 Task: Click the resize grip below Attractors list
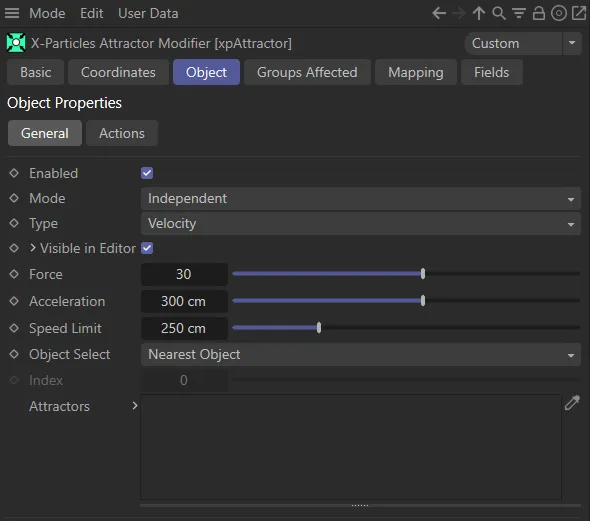[360, 506]
